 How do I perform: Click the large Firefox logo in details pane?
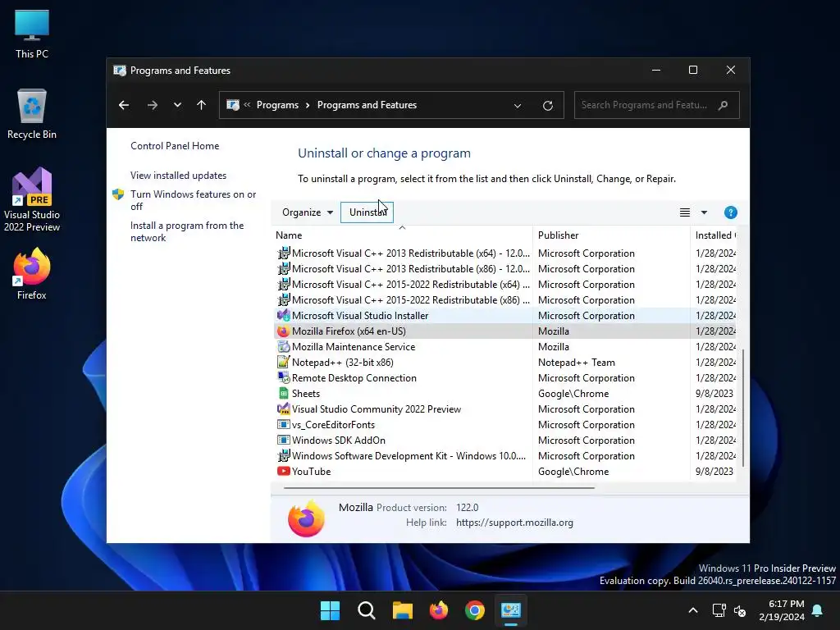click(306, 518)
